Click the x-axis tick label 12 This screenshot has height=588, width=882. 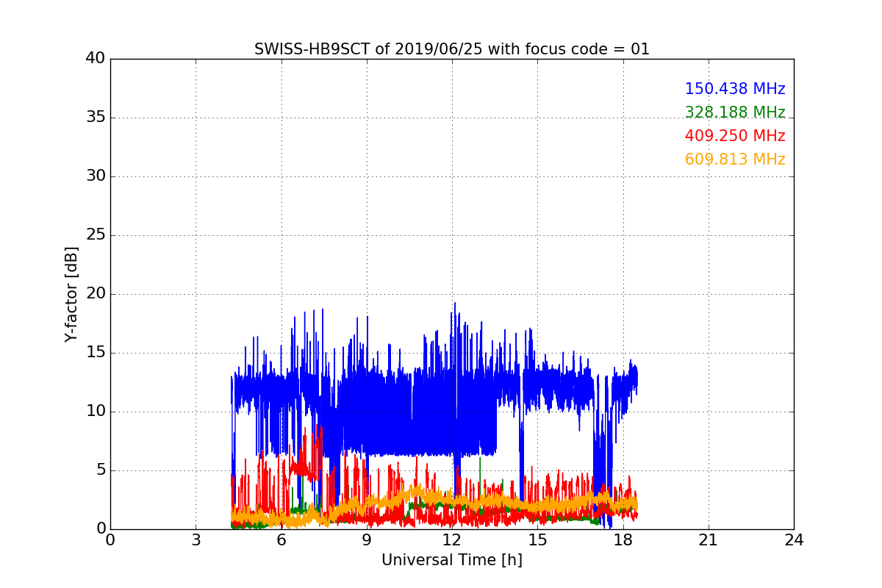pyautogui.click(x=452, y=539)
